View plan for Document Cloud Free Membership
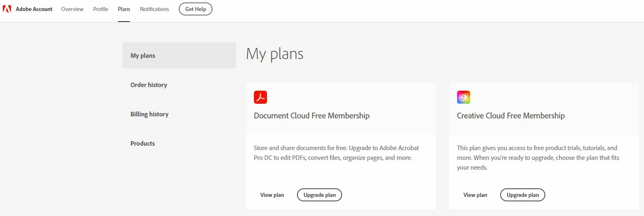This screenshot has width=644, height=216. pyautogui.click(x=272, y=195)
